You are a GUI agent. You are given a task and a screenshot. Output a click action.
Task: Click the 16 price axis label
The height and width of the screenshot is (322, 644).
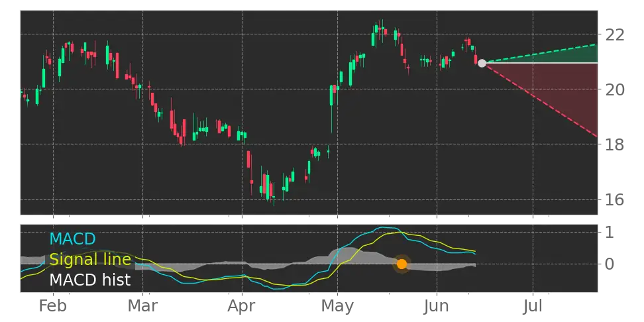pos(614,199)
